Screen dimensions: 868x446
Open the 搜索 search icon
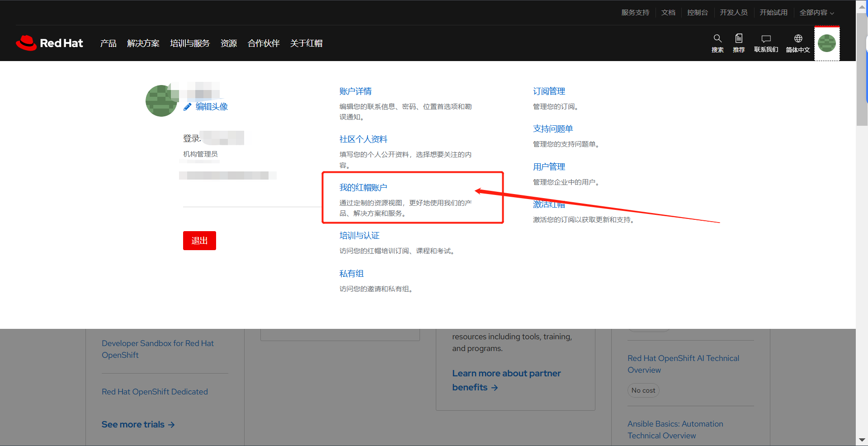717,43
